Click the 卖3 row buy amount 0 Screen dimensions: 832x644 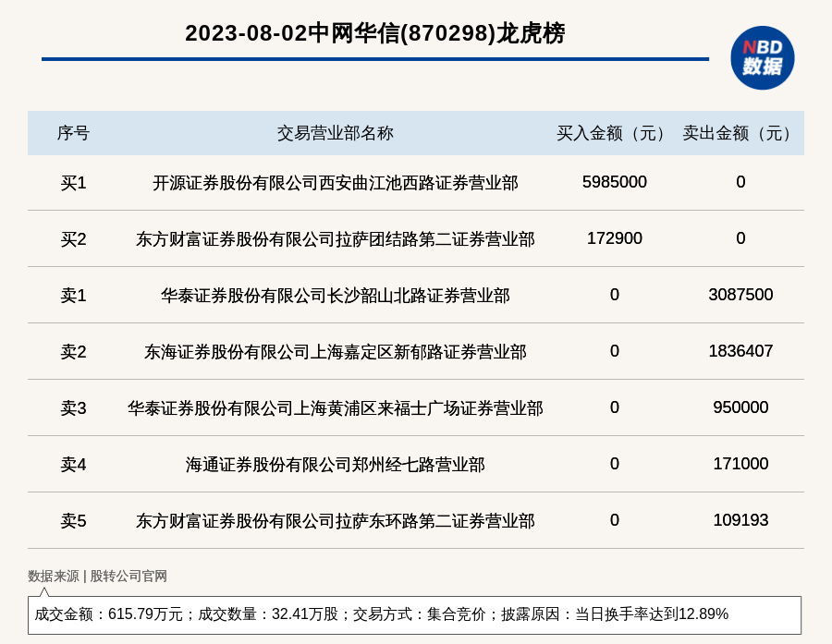(x=615, y=407)
